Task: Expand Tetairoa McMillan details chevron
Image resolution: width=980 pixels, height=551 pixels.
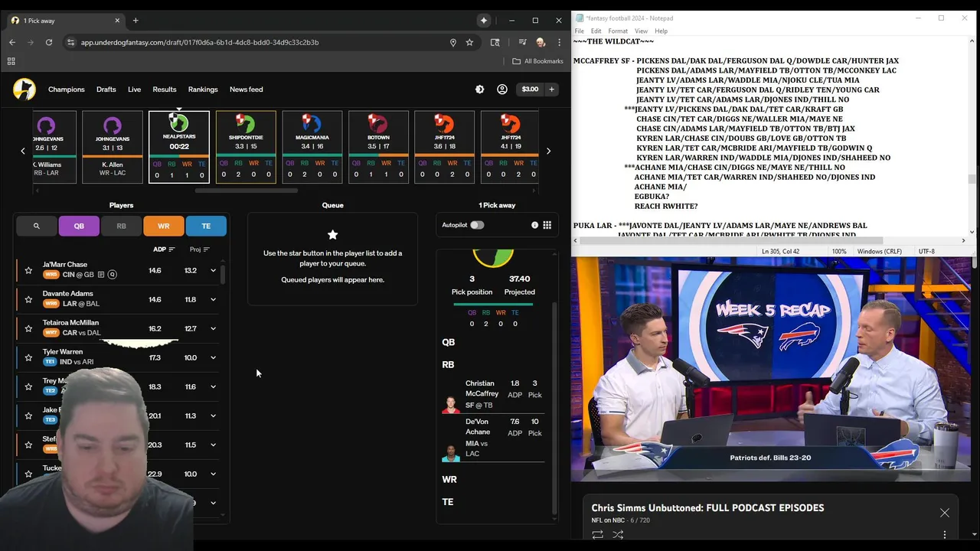Action: click(213, 328)
